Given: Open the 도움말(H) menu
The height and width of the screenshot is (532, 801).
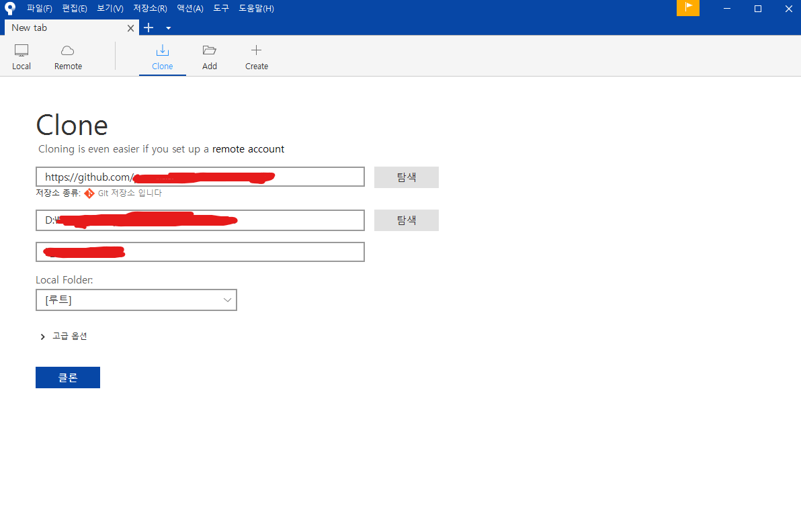Looking at the screenshot, I should click(x=257, y=8).
